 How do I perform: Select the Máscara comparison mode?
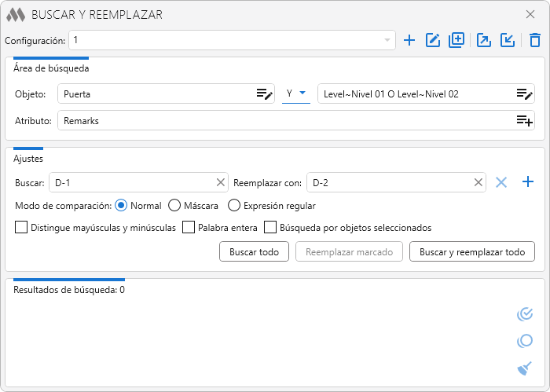(174, 206)
